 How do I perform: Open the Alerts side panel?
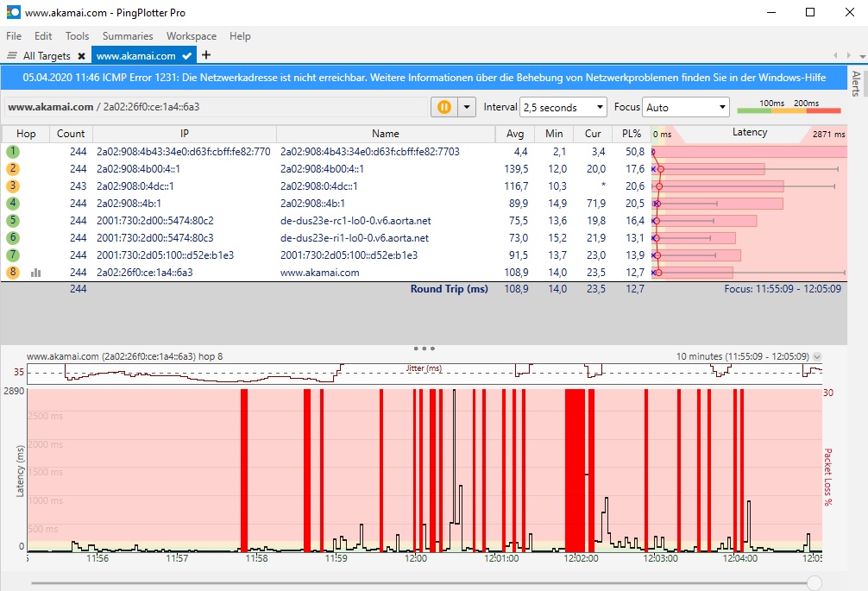coord(857,83)
